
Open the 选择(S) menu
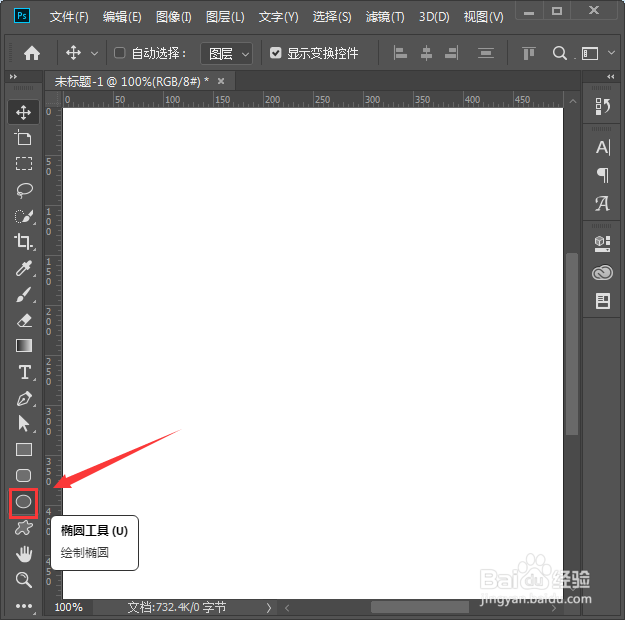pos(332,17)
